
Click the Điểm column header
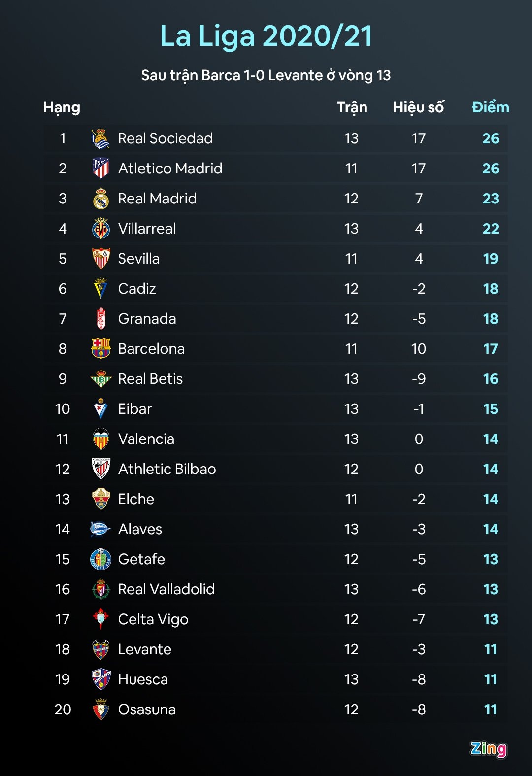pos(490,107)
